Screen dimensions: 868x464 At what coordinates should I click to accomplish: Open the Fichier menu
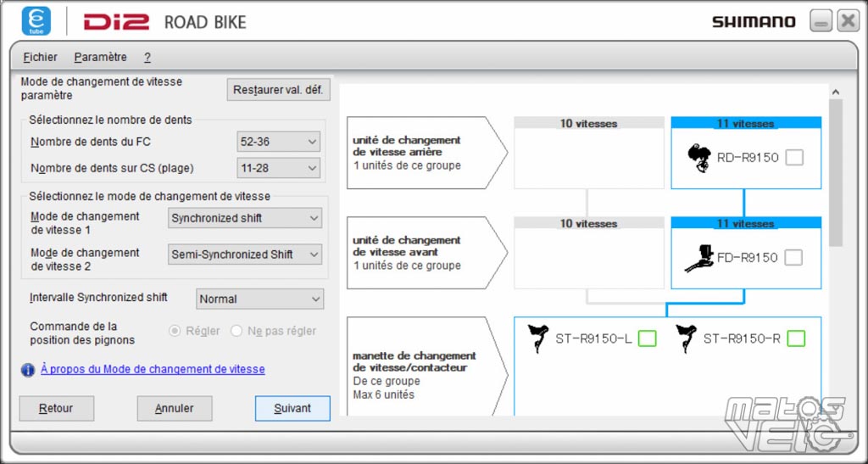(41, 57)
